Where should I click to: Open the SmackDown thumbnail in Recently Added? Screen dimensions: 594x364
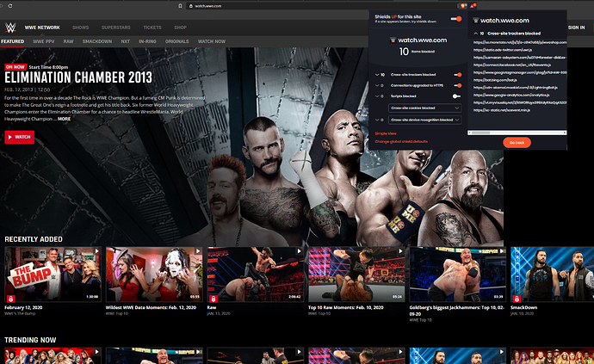553,275
